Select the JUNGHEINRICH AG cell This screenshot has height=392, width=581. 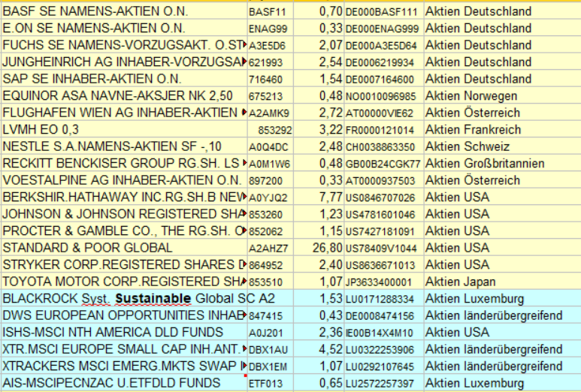124,62
